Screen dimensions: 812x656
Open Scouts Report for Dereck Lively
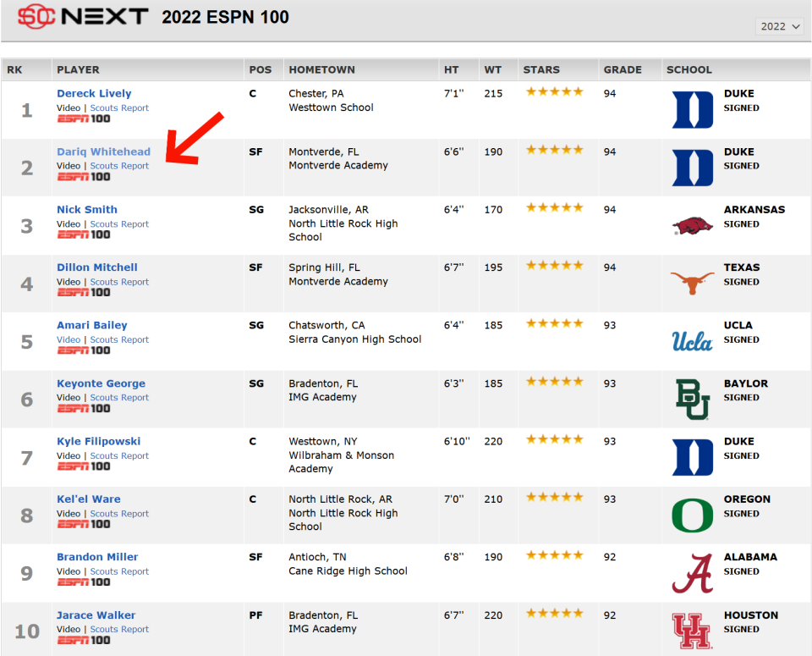pyautogui.click(x=119, y=108)
